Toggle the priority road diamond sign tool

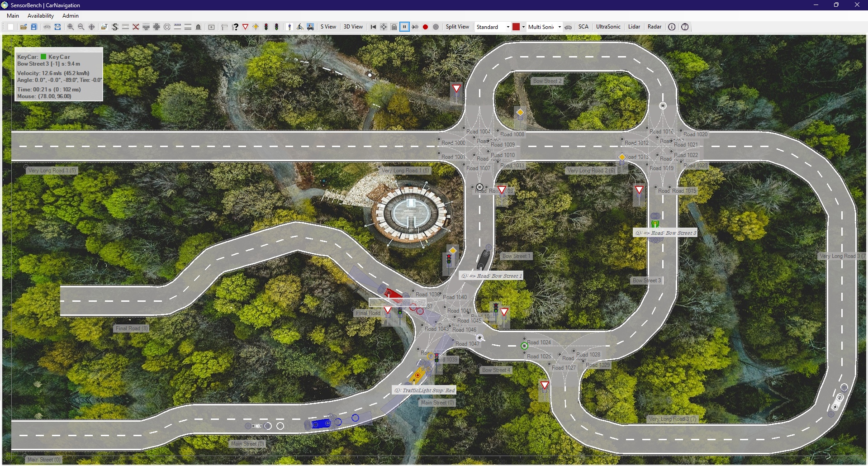[255, 27]
